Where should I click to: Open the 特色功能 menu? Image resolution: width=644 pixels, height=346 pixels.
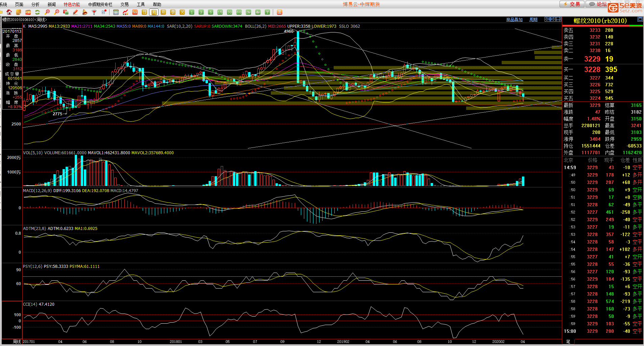coord(72,4)
